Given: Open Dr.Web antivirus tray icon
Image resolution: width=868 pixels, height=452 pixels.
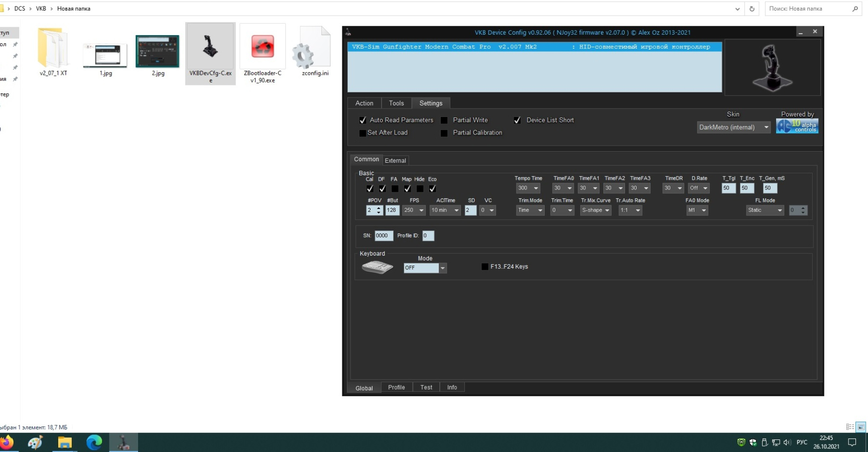Looking at the screenshot, I should coord(741,442).
